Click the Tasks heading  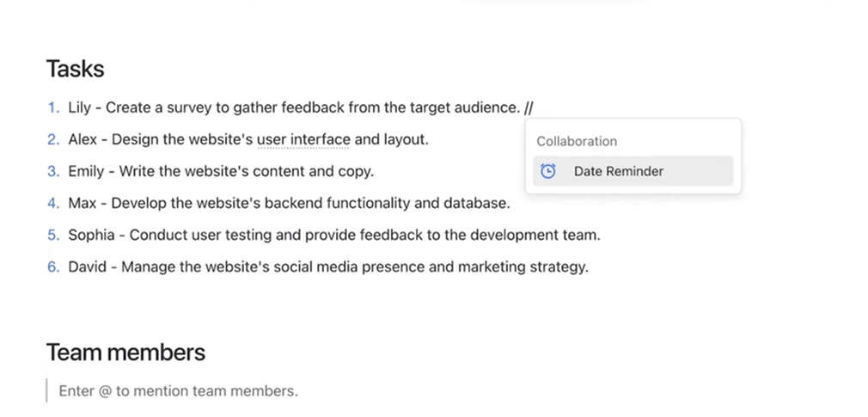coord(76,69)
